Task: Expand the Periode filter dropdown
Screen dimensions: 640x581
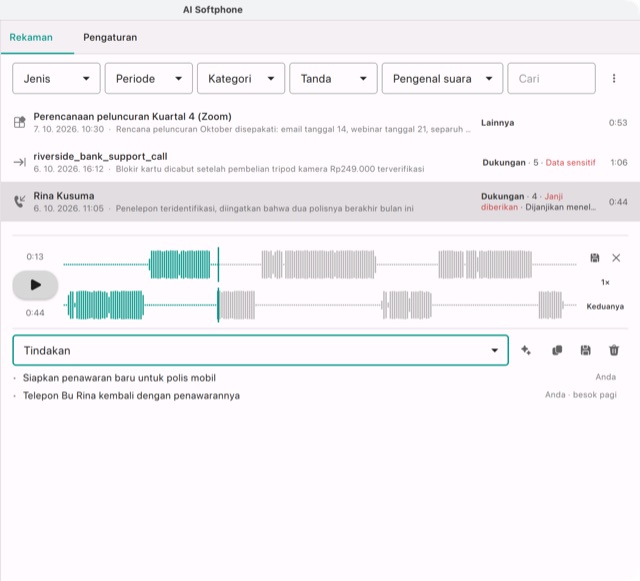Action: pyautogui.click(x=149, y=78)
